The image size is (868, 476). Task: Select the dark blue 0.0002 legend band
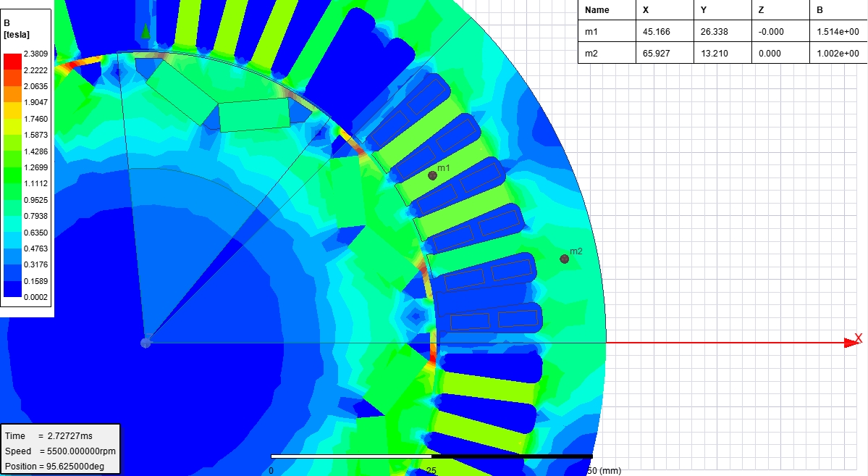click(13, 289)
